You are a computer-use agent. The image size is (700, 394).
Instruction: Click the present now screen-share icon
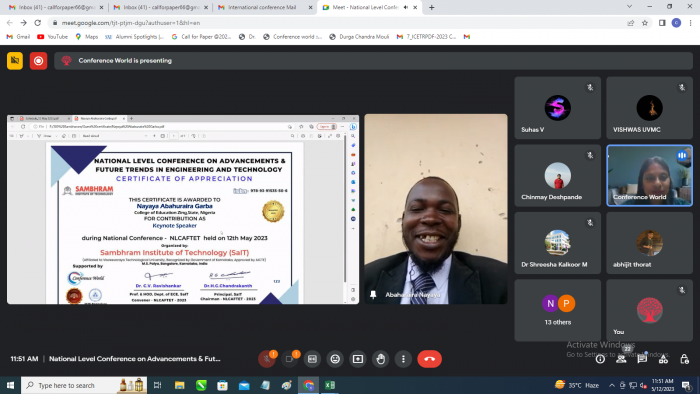point(358,359)
